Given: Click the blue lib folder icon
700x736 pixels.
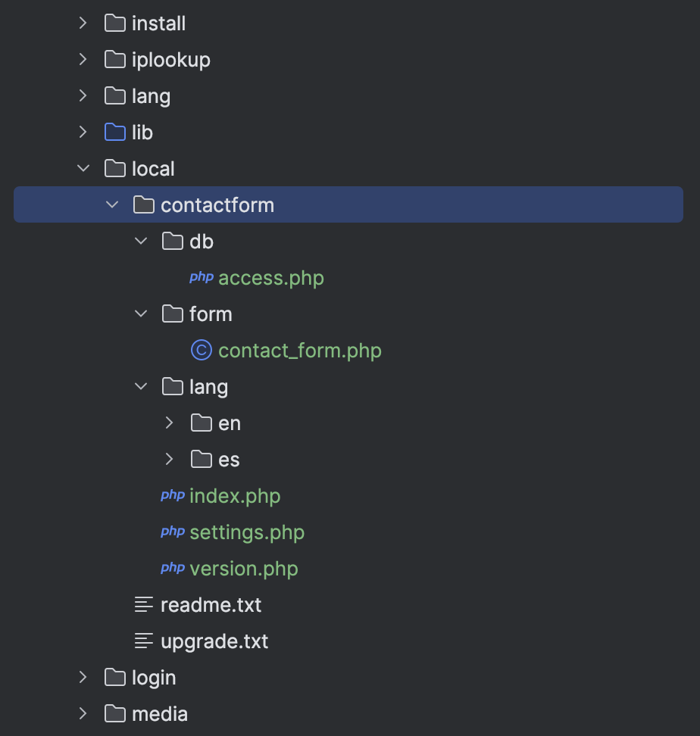Looking at the screenshot, I should click(115, 133).
